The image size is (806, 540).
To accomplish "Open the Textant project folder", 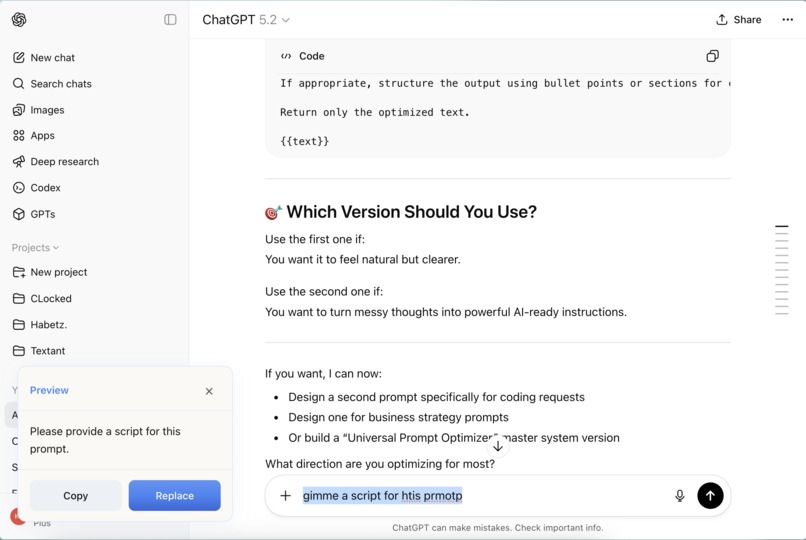I will pyautogui.click(x=39, y=351).
